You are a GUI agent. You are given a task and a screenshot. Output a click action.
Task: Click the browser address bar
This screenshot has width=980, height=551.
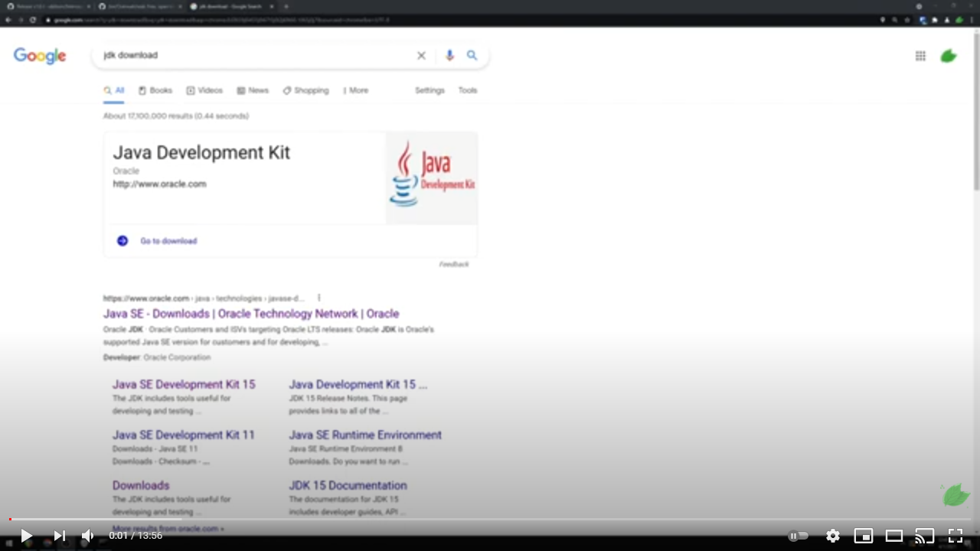click(459, 20)
